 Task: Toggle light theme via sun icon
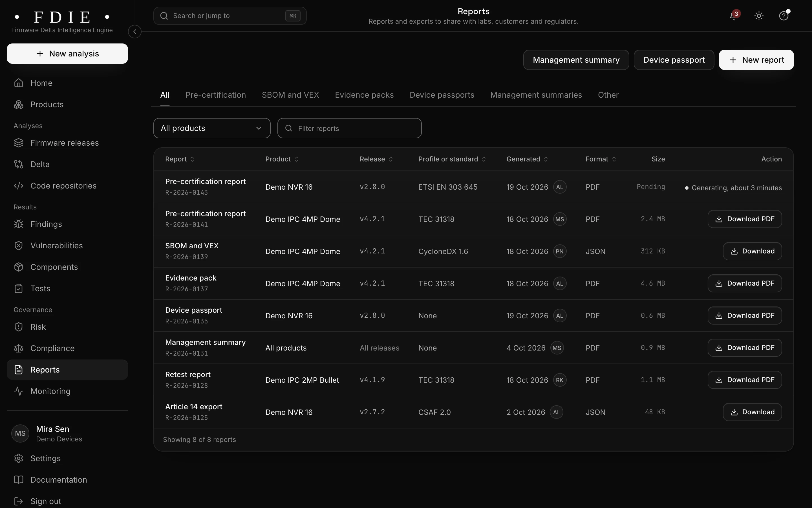(x=759, y=16)
